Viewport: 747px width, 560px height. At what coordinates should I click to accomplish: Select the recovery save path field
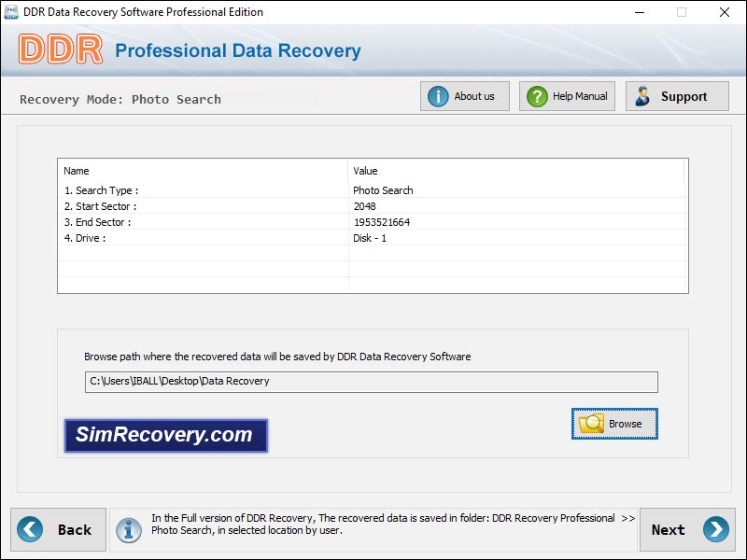pyautogui.click(x=371, y=382)
